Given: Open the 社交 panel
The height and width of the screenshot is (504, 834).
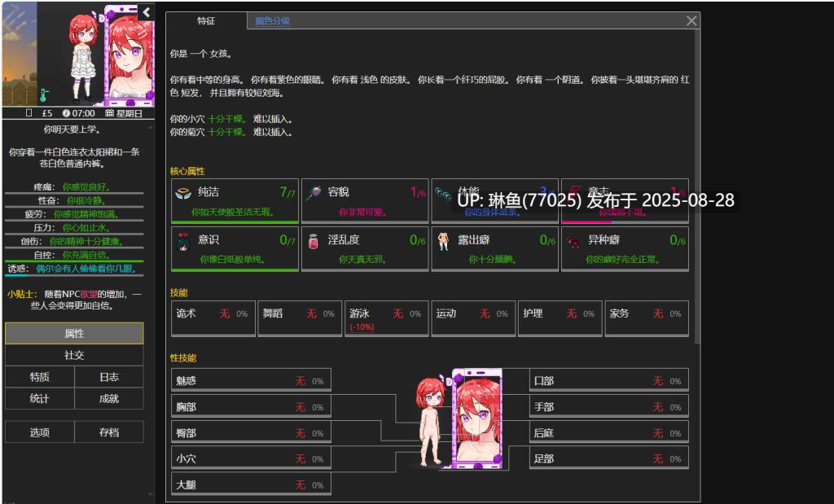Looking at the screenshot, I should pyautogui.click(x=74, y=355).
